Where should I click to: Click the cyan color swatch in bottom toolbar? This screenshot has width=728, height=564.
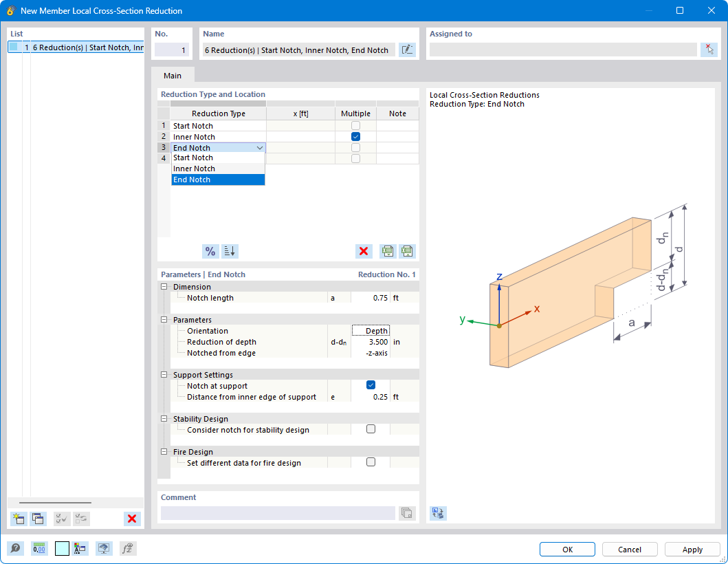[62, 549]
